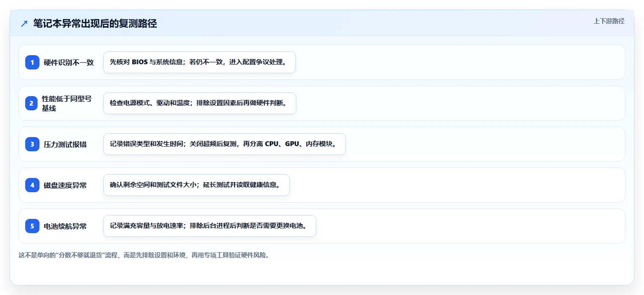Click the footer note starting 这不是单向的
The width and height of the screenshot is (644, 295).
144,255
